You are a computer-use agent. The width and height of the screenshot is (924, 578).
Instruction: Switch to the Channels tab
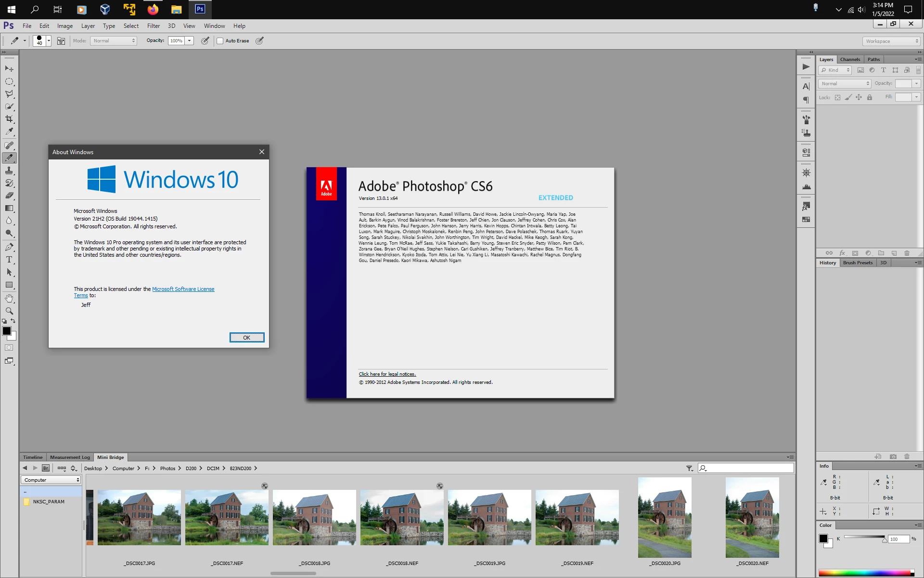click(x=850, y=60)
